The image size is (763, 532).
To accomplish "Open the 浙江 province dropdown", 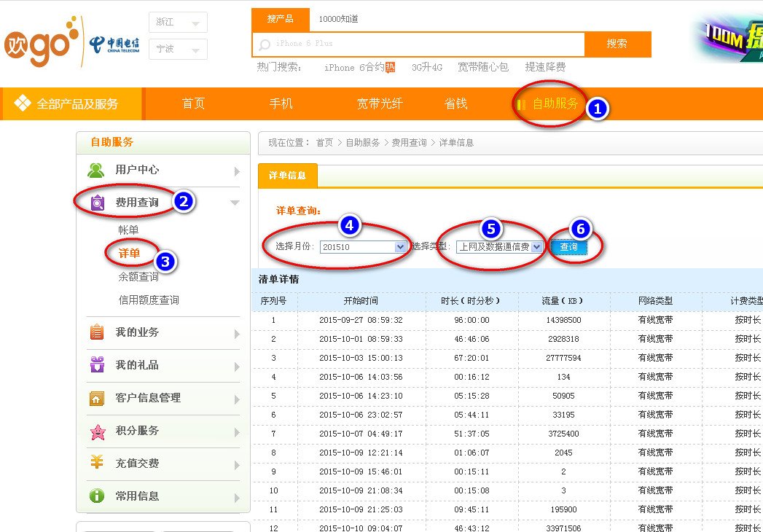I will point(178,22).
